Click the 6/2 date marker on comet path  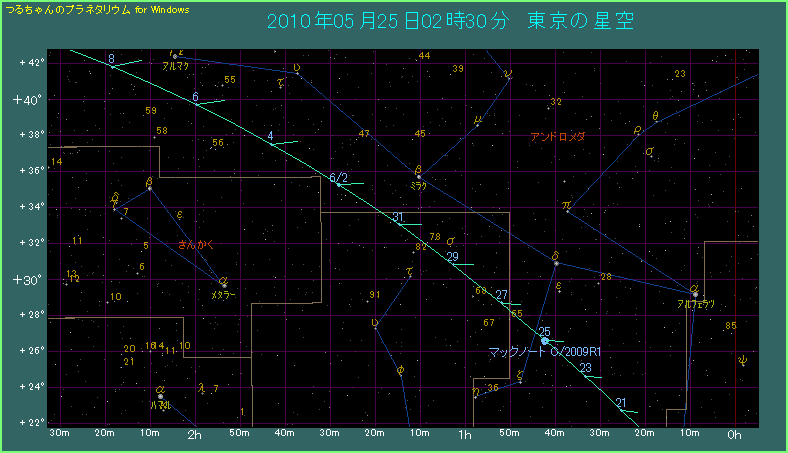click(x=338, y=179)
